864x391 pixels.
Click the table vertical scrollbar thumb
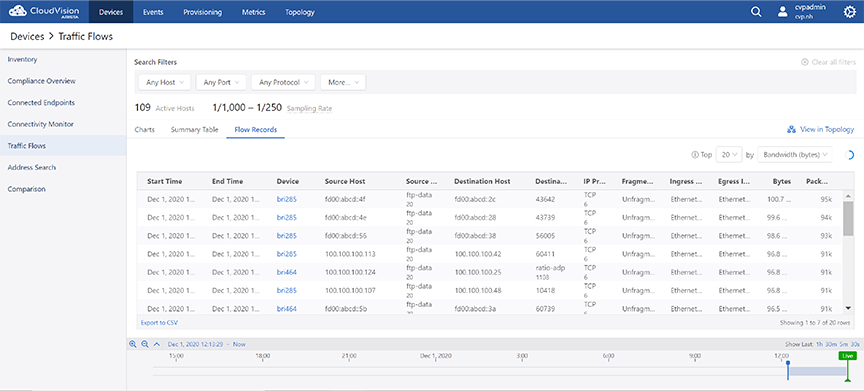tap(848, 219)
